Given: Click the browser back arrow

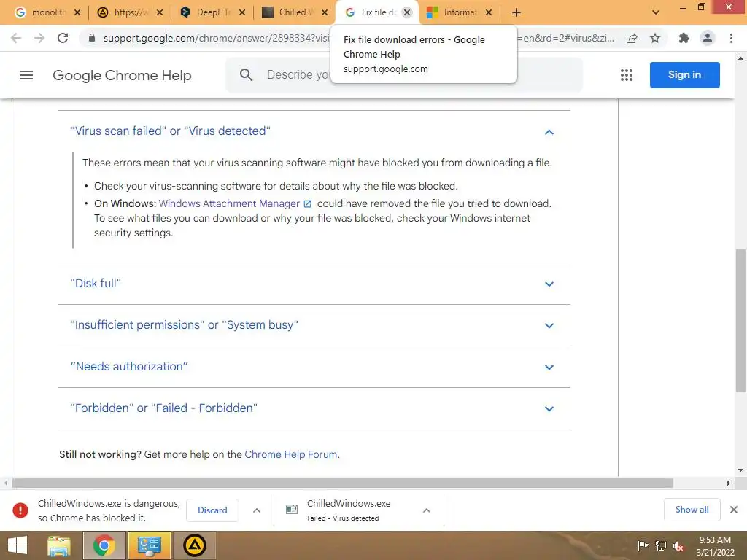Looking at the screenshot, I should point(16,38).
